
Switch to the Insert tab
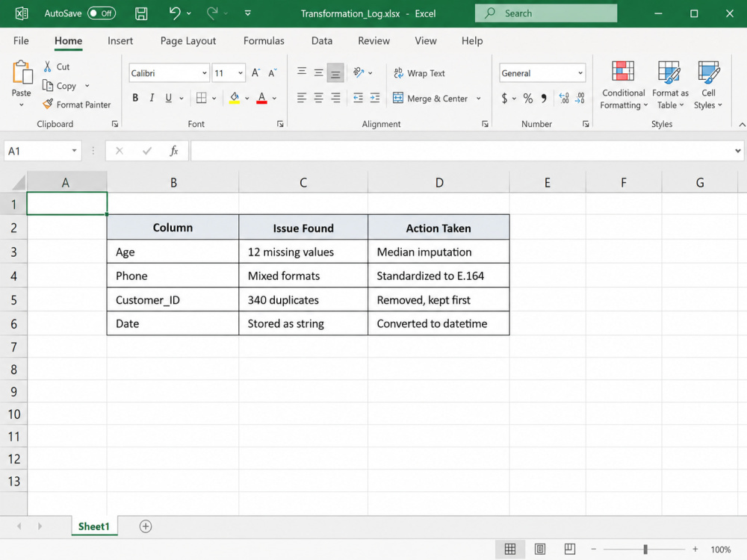(x=120, y=41)
